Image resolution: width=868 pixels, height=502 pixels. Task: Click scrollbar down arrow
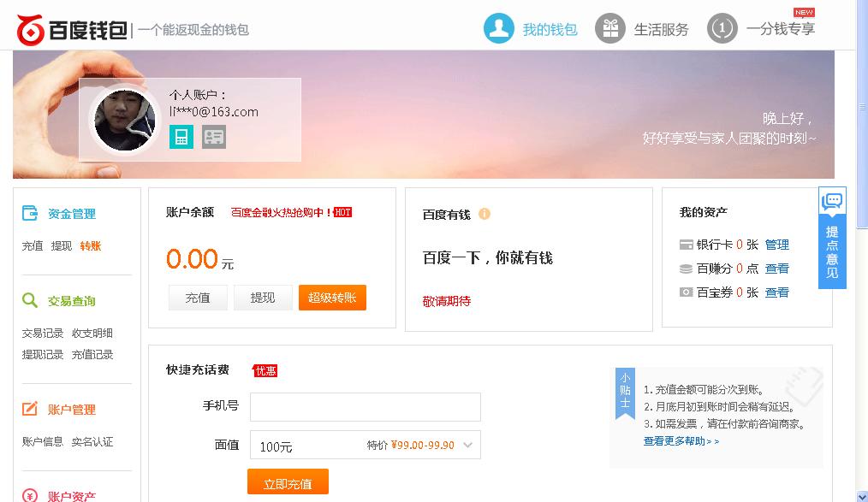(862, 497)
